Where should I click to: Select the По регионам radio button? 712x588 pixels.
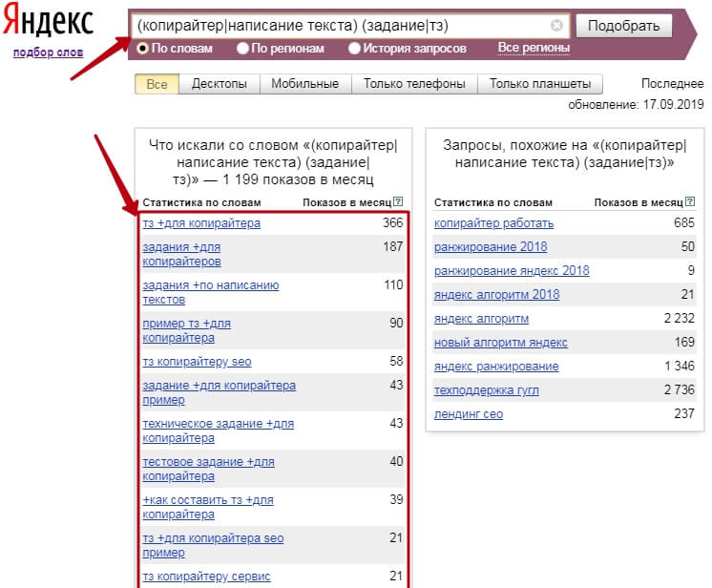click(x=242, y=48)
